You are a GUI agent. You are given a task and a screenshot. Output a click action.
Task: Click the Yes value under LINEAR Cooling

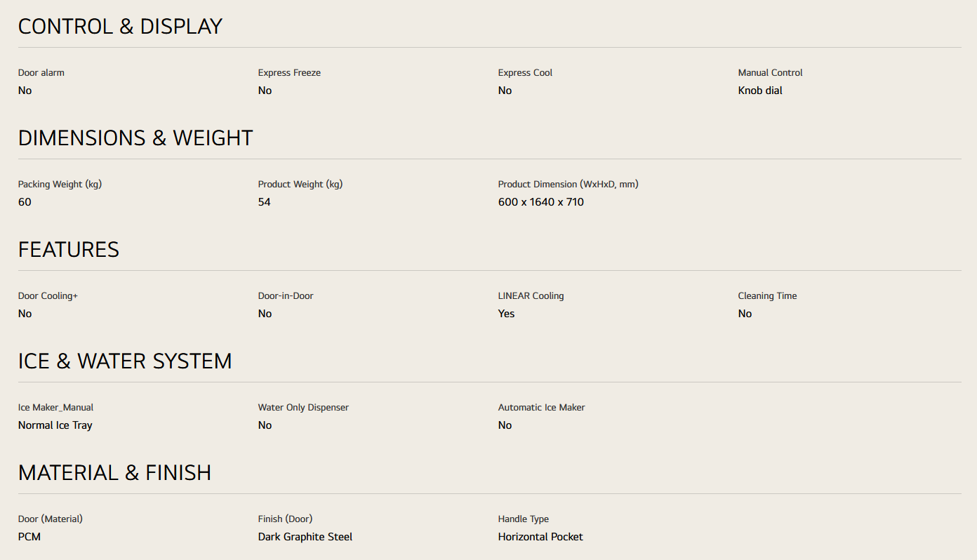click(x=506, y=314)
